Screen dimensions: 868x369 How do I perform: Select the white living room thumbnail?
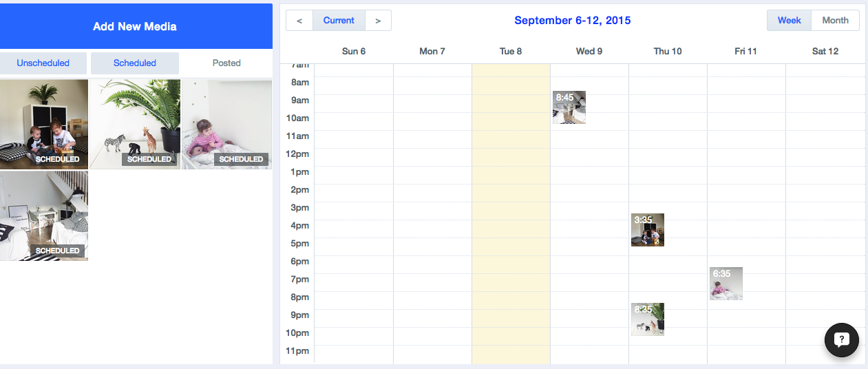pyautogui.click(x=44, y=215)
